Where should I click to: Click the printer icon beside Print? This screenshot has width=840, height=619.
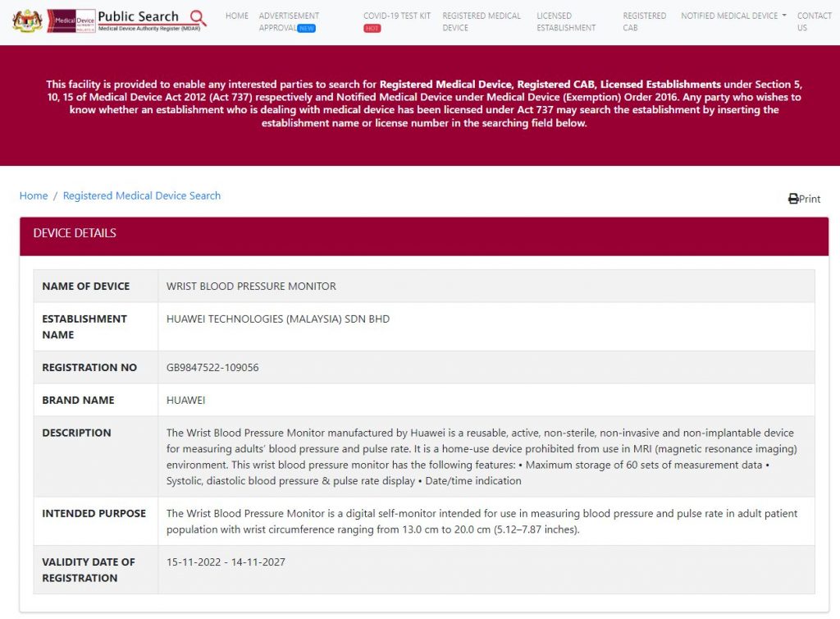coord(793,199)
